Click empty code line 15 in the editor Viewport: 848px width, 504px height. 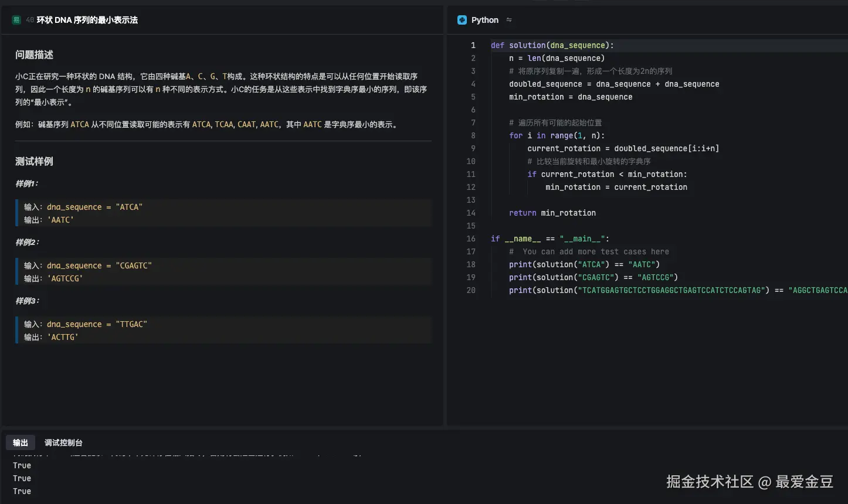(x=586, y=226)
